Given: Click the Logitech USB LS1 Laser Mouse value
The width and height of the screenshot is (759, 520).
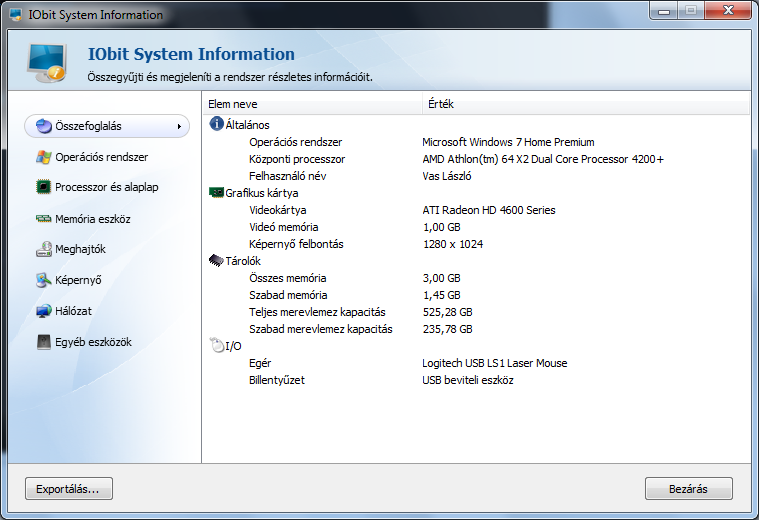Looking at the screenshot, I should 495,363.
